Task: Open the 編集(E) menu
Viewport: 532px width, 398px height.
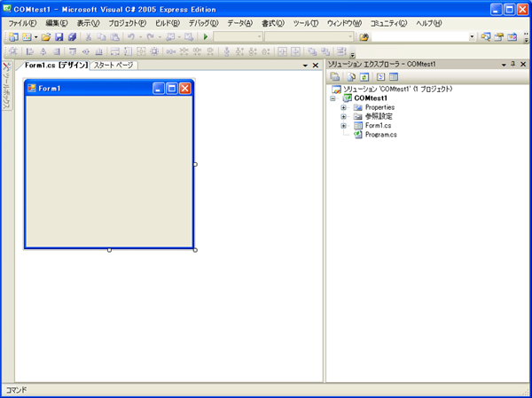Action: (57, 23)
